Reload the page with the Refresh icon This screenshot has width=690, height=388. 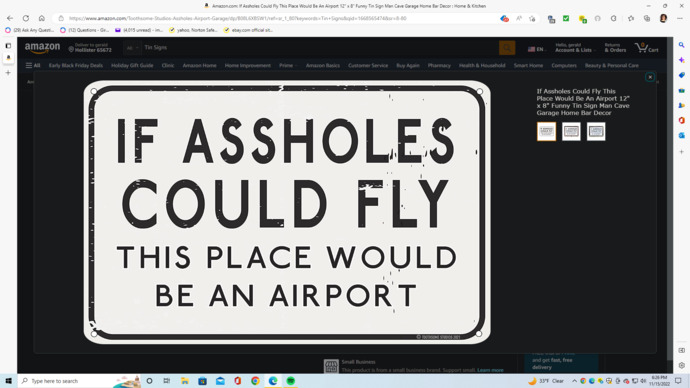(x=26, y=18)
